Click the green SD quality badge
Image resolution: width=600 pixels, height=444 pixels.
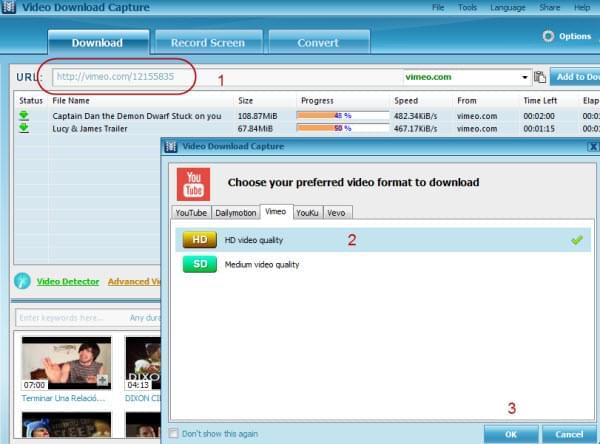pos(200,264)
